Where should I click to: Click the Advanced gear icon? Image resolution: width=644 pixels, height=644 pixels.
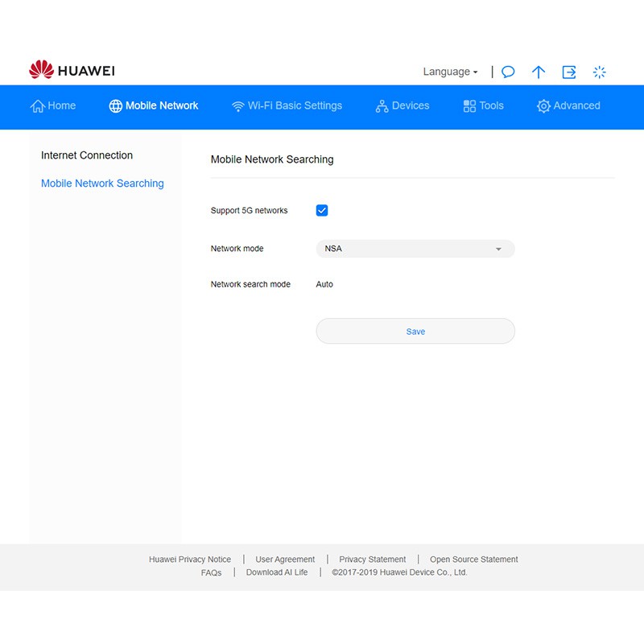click(543, 106)
